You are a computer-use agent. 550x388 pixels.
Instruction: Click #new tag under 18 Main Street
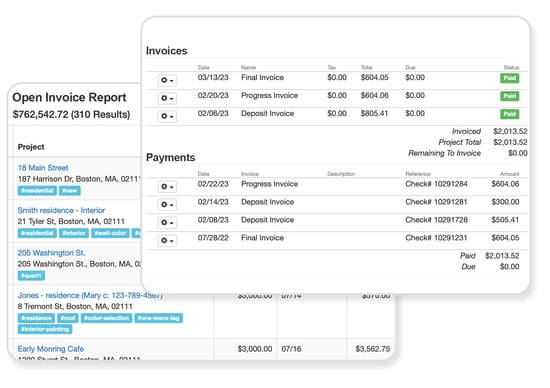(x=70, y=190)
